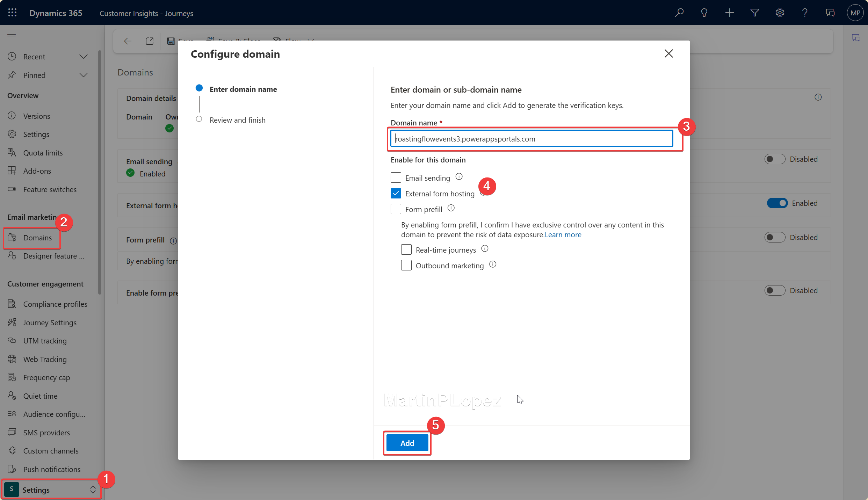
Task: Expand the Pinned section chevron
Action: point(84,75)
